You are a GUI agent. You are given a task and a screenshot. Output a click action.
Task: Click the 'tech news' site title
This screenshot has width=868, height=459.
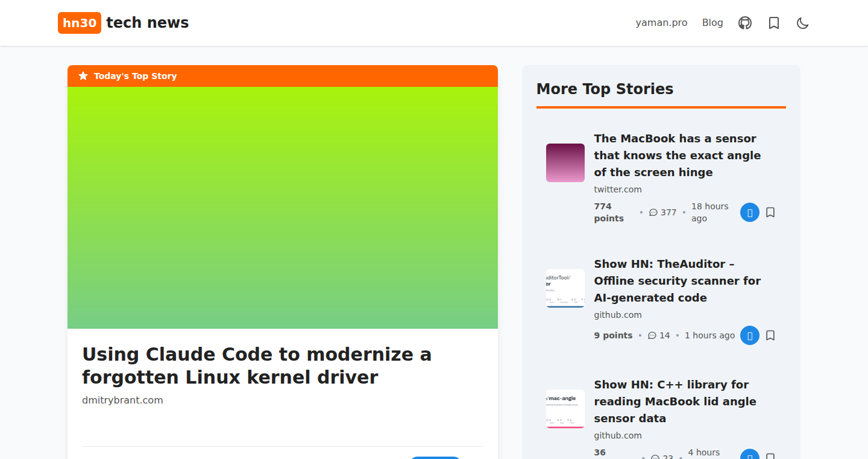148,23
